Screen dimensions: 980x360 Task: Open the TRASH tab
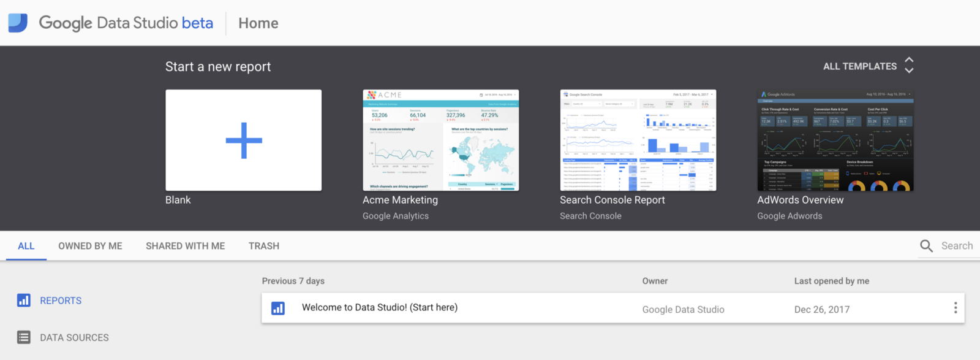264,246
